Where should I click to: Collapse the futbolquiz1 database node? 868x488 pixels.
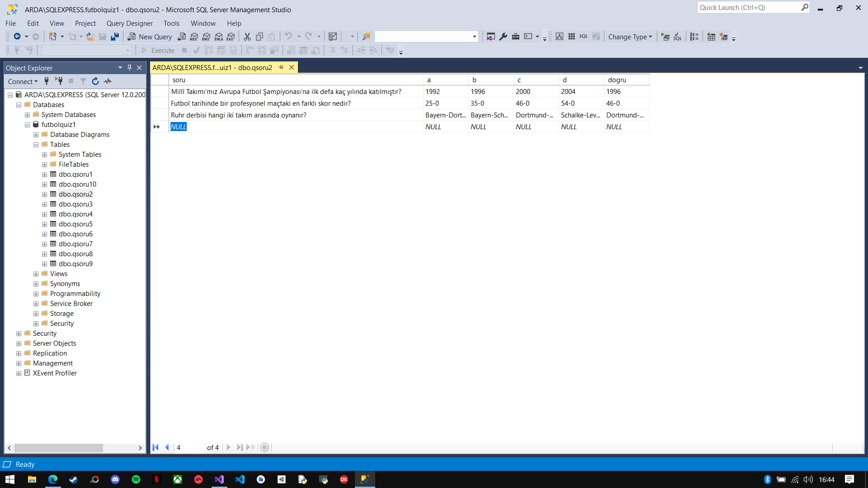(x=27, y=125)
